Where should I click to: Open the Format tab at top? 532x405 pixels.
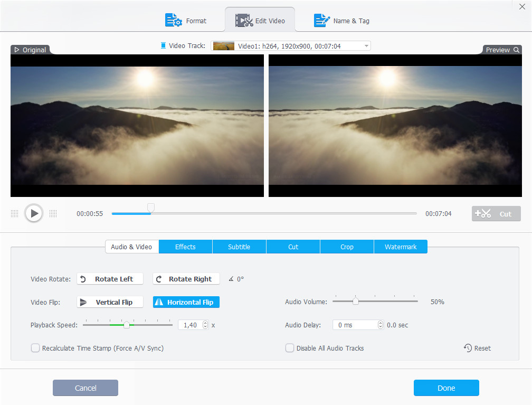point(186,21)
